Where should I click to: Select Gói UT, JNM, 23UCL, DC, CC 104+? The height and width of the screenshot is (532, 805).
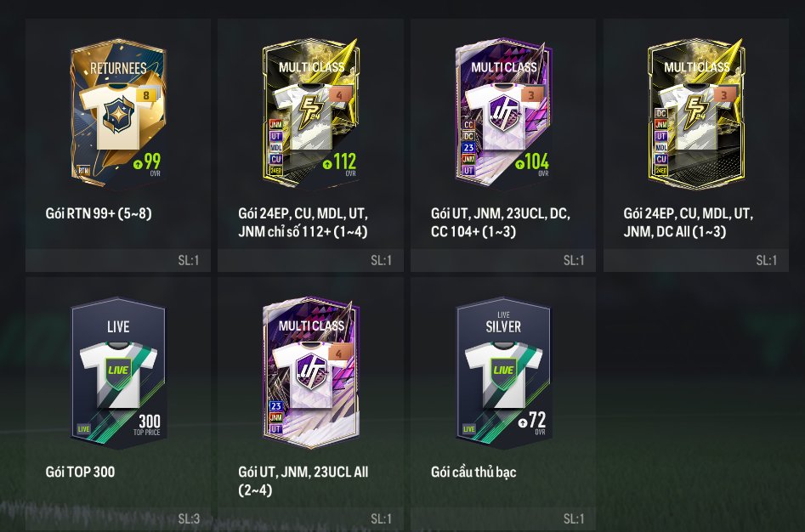pos(501,222)
